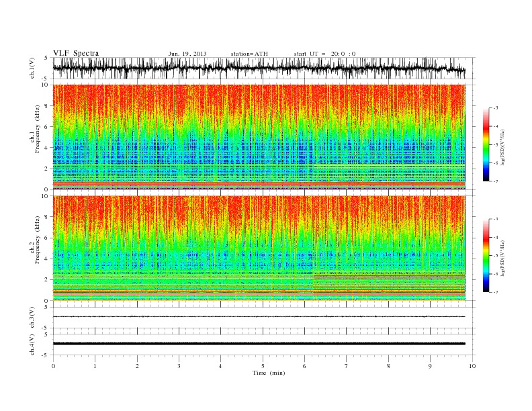Click the "-7" value on ch.2 colorbar
The width and height of the screenshot is (532, 411).
tap(496, 292)
